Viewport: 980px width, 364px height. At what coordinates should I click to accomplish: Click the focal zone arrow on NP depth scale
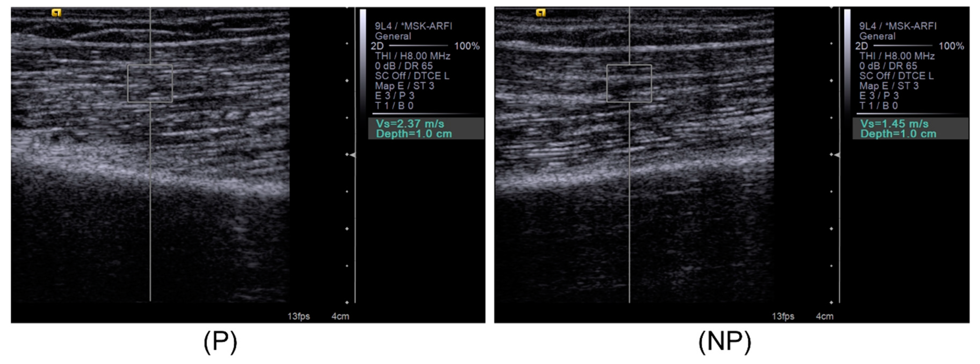tap(837, 155)
